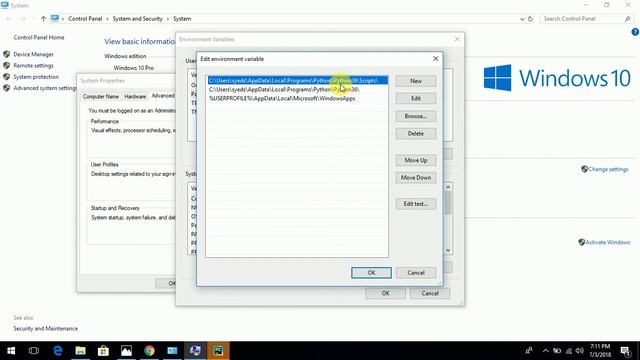Open Remote settings link
This screenshot has width=640, height=360.
click(x=33, y=65)
